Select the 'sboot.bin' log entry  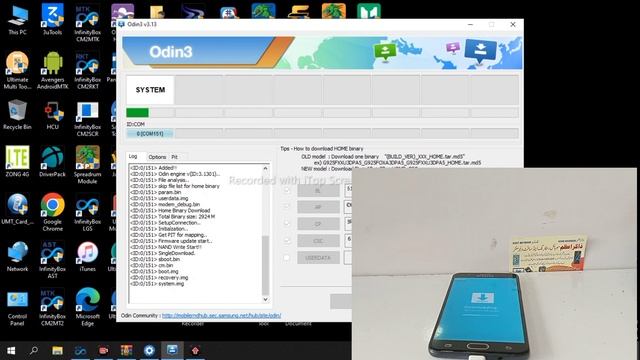click(x=155, y=259)
